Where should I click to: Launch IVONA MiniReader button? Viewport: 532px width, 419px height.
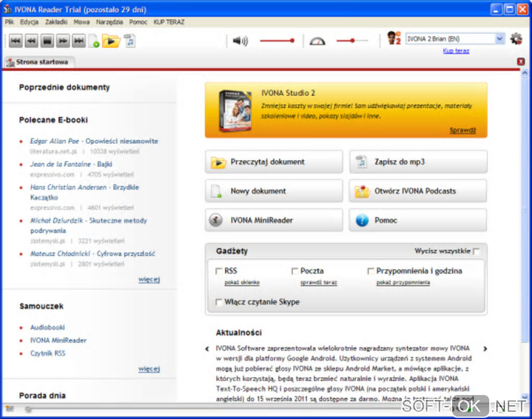[274, 220]
